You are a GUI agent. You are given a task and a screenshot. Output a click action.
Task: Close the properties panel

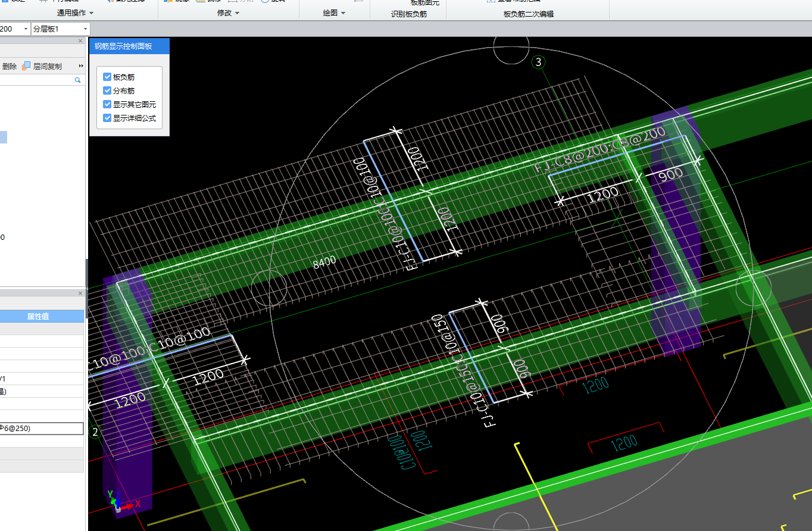(x=80, y=293)
